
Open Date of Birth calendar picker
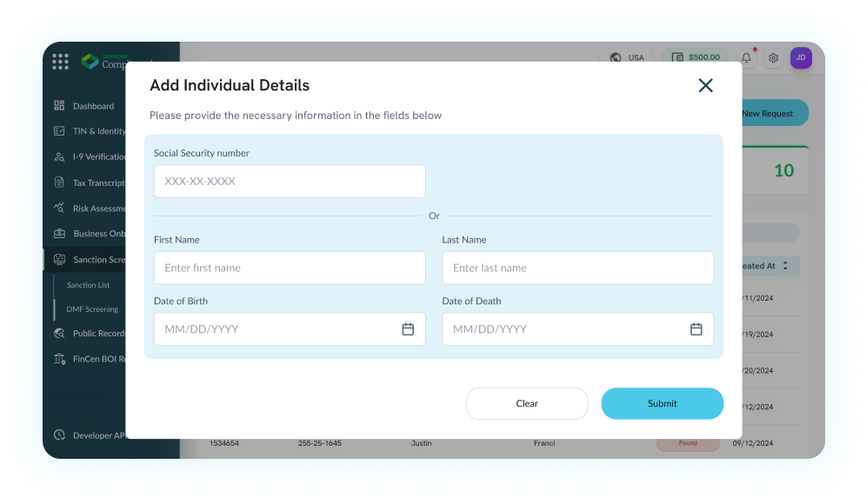pyautogui.click(x=408, y=329)
